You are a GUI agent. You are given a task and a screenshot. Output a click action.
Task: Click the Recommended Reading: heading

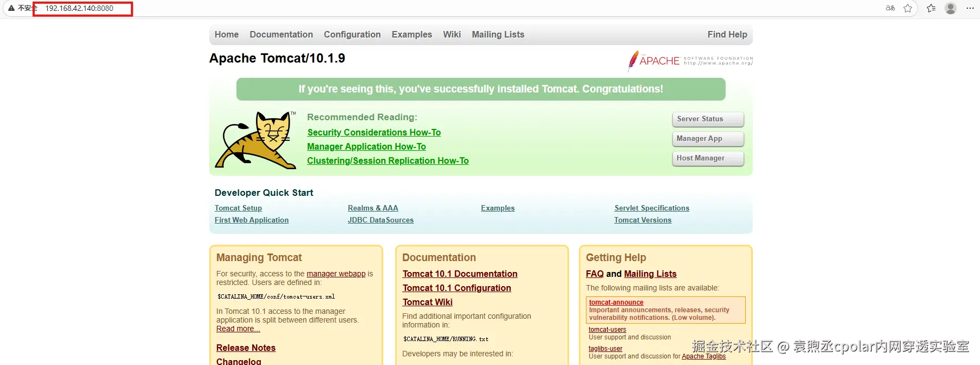tap(362, 117)
